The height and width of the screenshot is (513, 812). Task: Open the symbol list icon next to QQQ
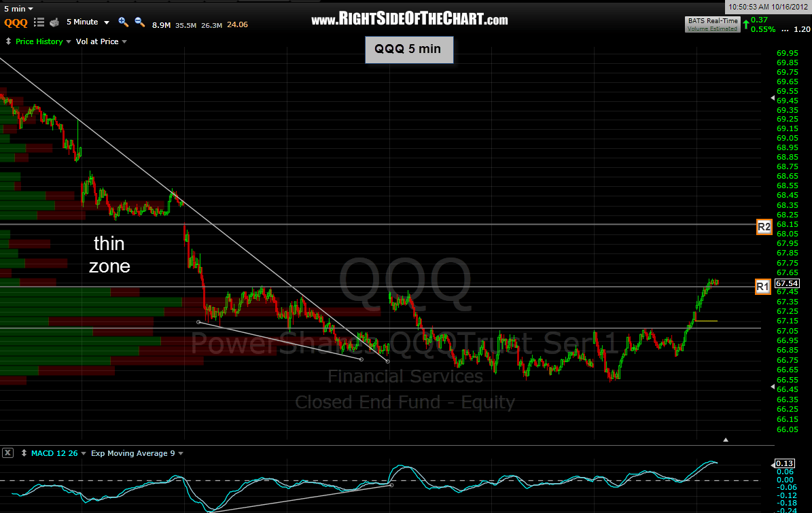tap(39, 22)
